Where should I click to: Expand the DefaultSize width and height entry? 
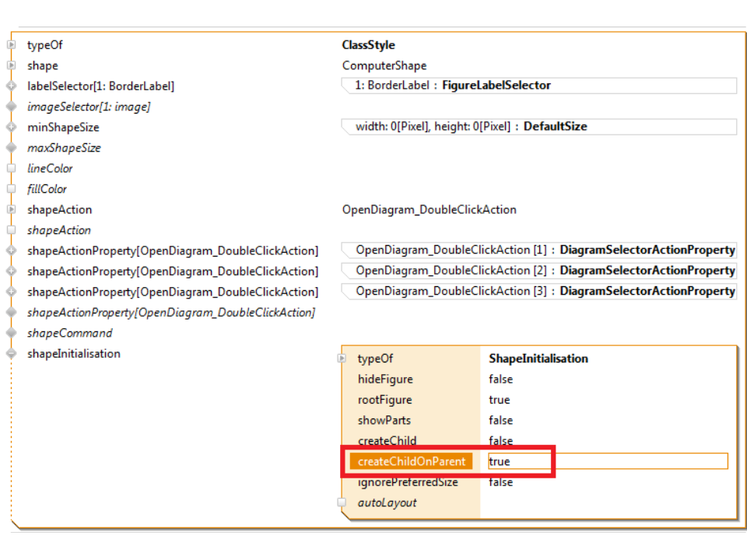[471, 126]
